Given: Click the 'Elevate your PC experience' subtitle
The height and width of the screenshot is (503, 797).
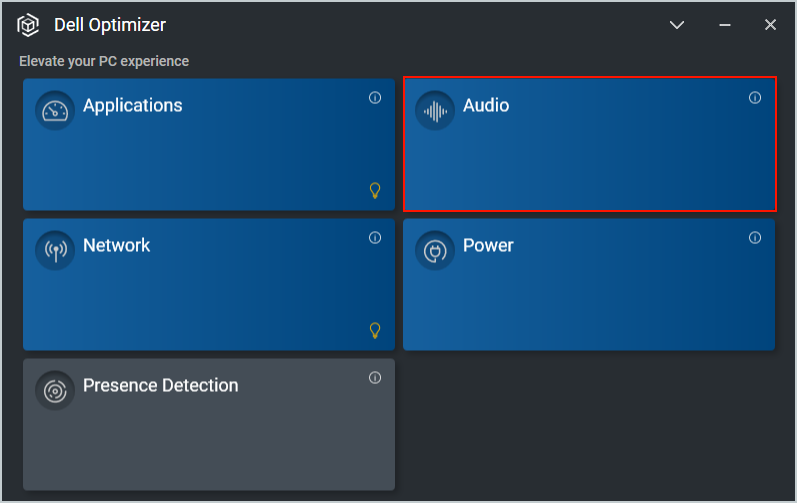Looking at the screenshot, I should tap(104, 61).
